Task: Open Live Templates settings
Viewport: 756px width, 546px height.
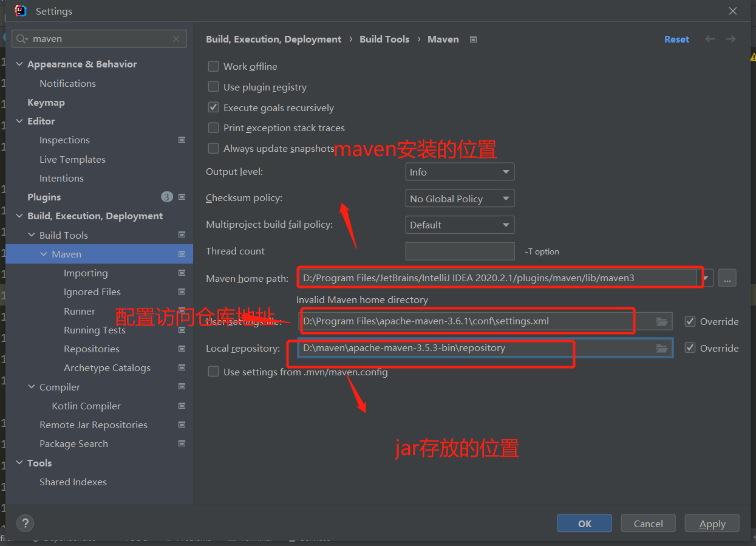Action: 72,159
